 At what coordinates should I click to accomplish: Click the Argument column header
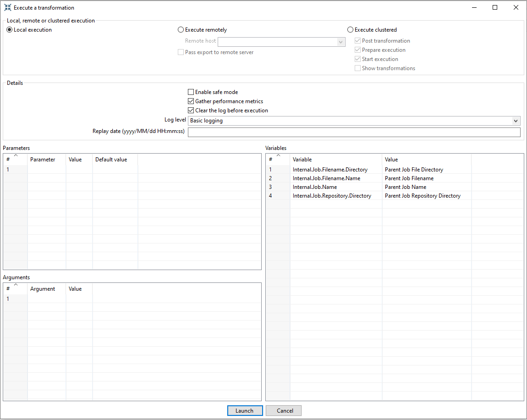tap(47, 289)
